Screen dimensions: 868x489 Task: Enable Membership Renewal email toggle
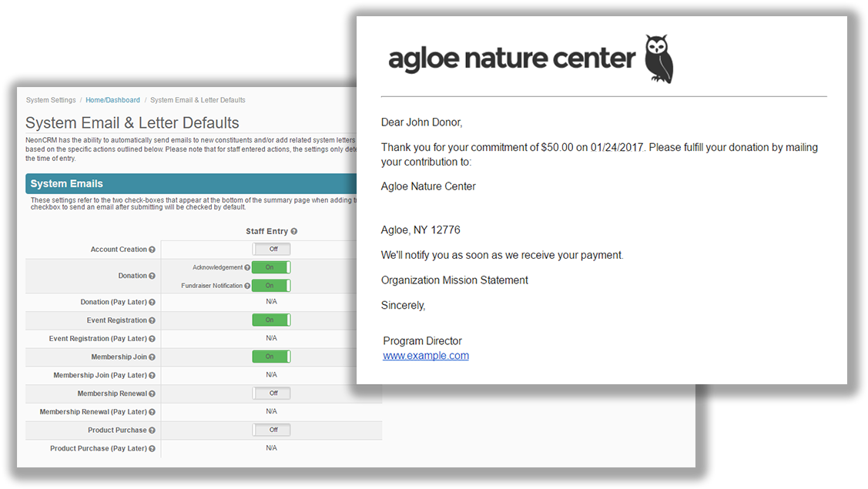(271, 394)
